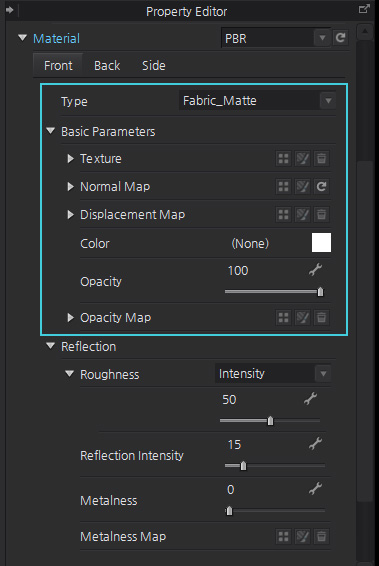
Task: Click the wrench icon next to Opacity
Action: point(315,270)
